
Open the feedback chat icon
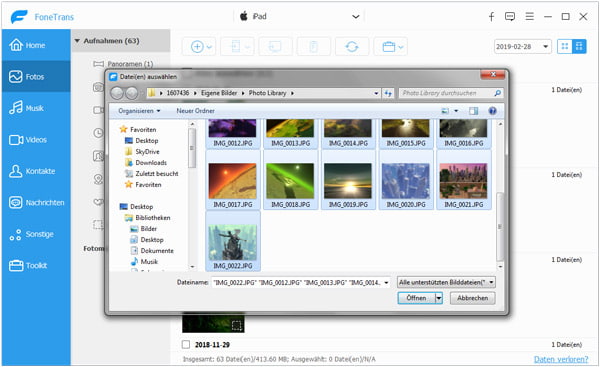tap(510, 16)
